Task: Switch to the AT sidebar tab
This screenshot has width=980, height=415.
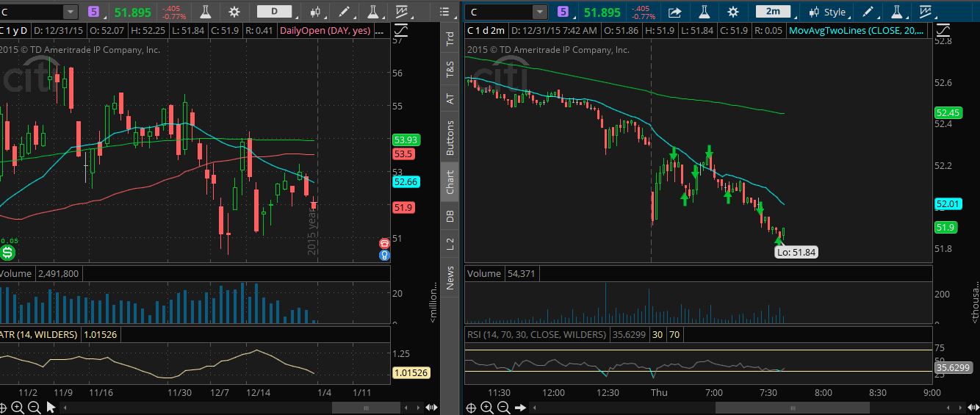Action: coord(450,98)
